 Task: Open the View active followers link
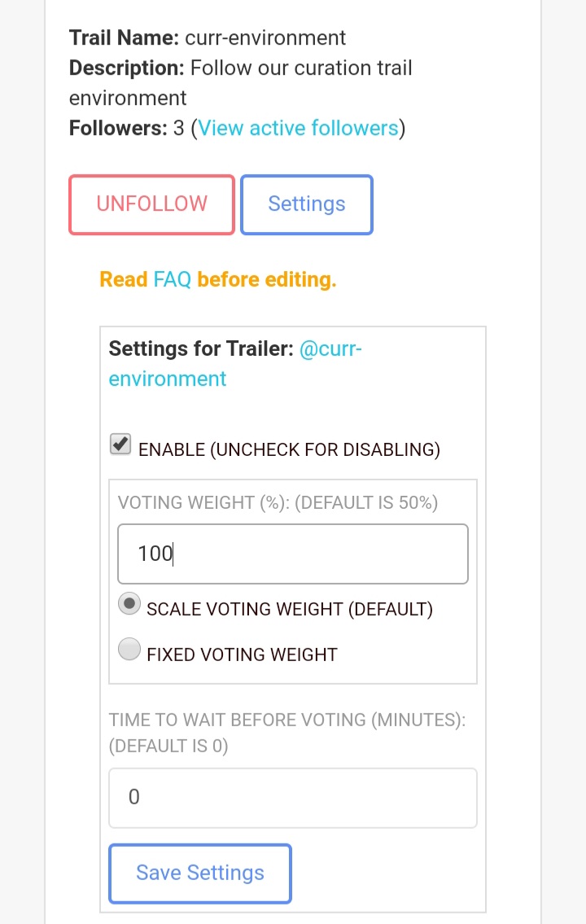coord(298,128)
